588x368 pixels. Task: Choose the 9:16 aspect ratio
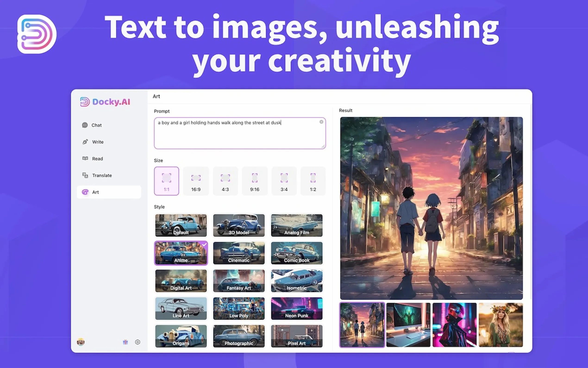254,181
